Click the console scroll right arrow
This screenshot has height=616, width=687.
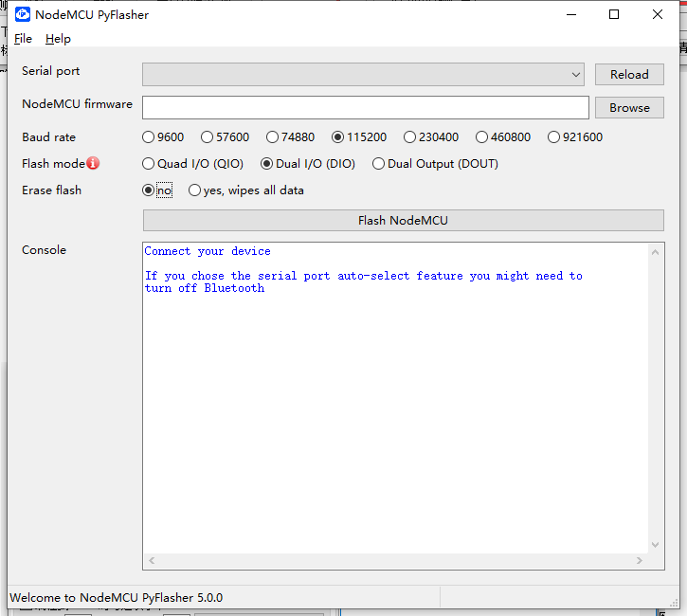(x=640, y=560)
